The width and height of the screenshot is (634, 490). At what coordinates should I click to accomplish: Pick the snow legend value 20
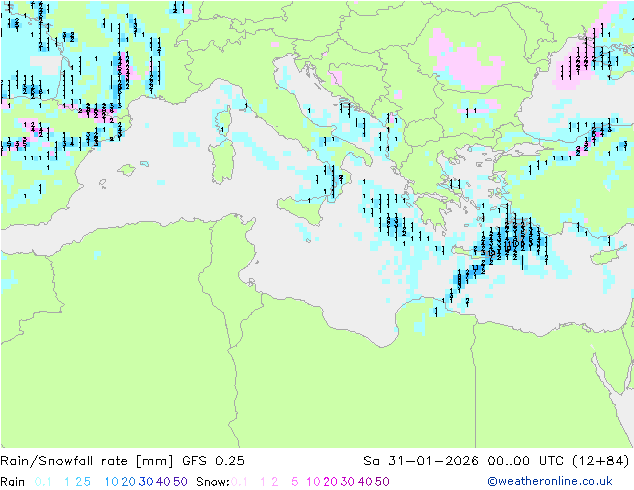pyautogui.click(x=330, y=482)
